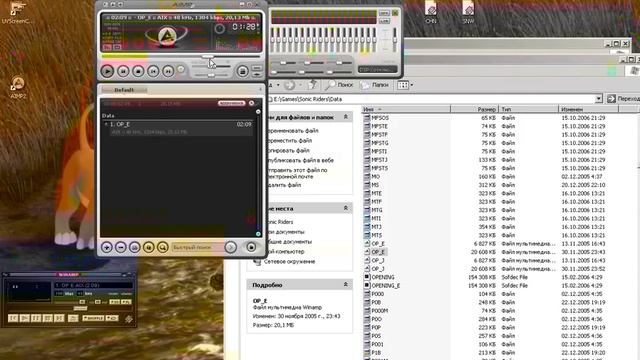The width and height of the screenshot is (640, 360).
Task: Click the AIMP logo in display
Action: [x=167, y=36]
